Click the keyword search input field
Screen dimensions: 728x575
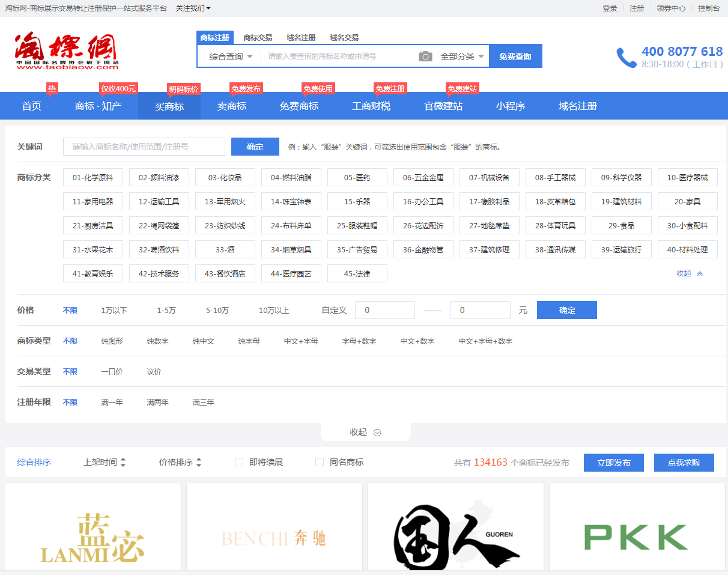click(x=144, y=147)
